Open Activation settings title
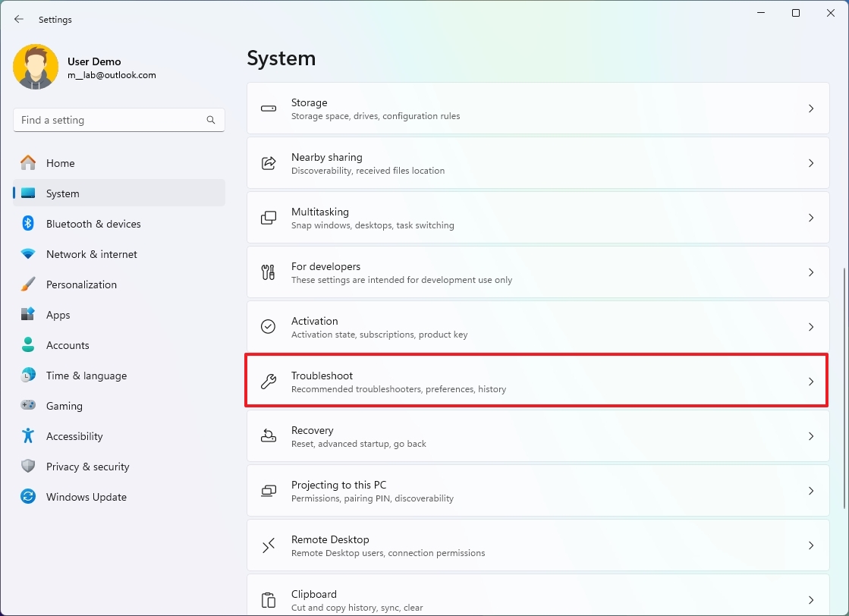Image resolution: width=849 pixels, height=616 pixels. point(315,321)
